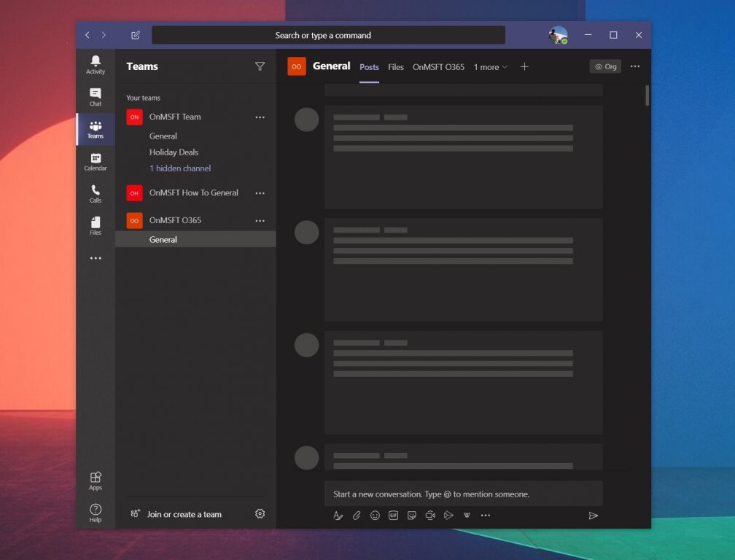Open the Format text options
This screenshot has height=560, width=735.
(x=338, y=516)
